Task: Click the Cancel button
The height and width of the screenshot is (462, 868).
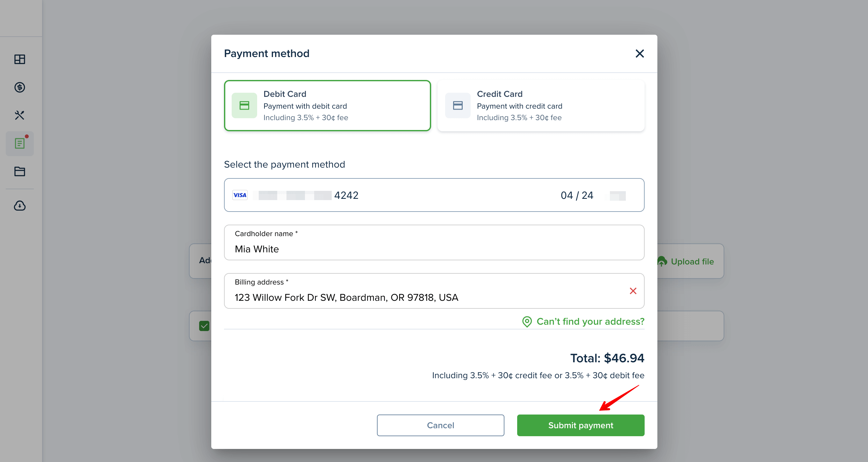Action: (x=440, y=425)
